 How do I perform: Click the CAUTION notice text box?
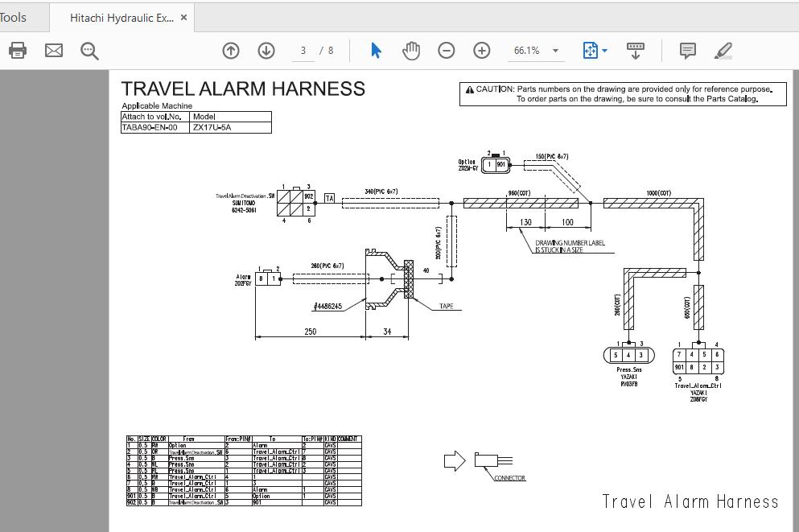(623, 94)
